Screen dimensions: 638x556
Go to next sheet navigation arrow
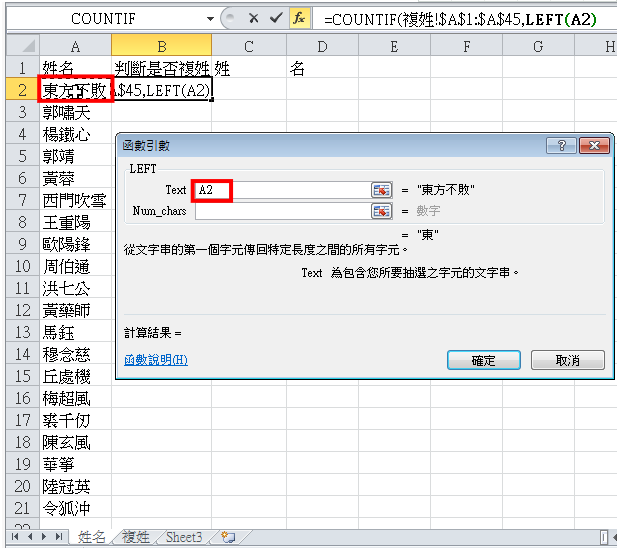tap(44, 537)
